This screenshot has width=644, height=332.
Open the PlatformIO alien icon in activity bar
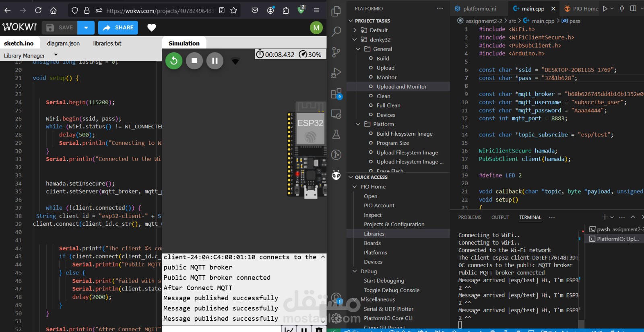coord(336,175)
